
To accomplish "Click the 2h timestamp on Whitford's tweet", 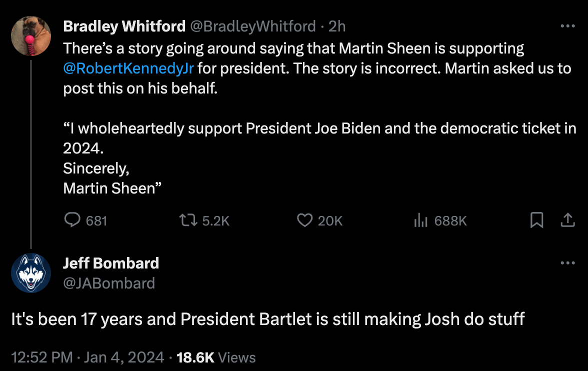I will [x=337, y=26].
